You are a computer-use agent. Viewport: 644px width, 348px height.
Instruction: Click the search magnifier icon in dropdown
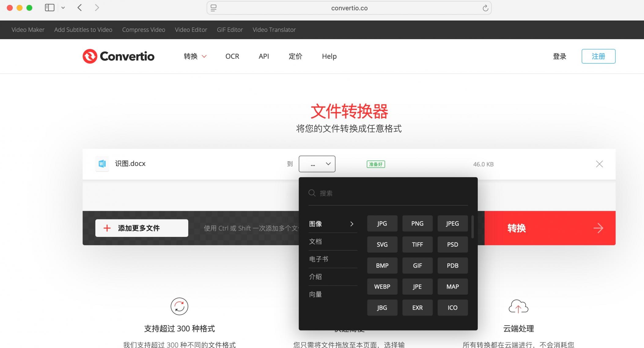click(312, 193)
